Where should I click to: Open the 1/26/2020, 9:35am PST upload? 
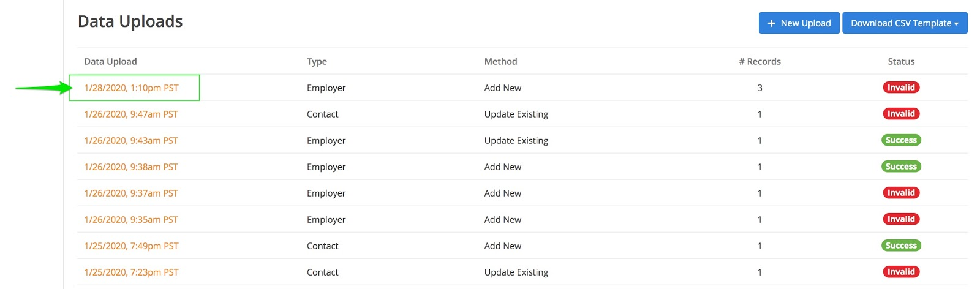point(131,220)
